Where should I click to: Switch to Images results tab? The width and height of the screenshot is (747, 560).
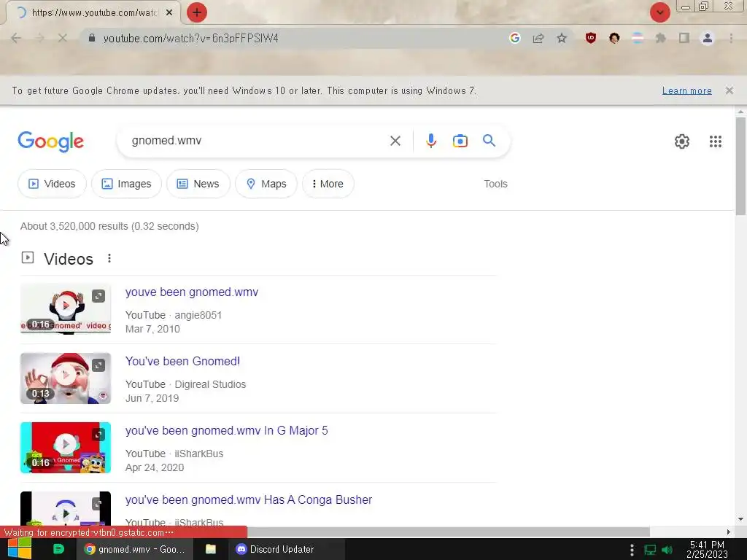coord(126,184)
